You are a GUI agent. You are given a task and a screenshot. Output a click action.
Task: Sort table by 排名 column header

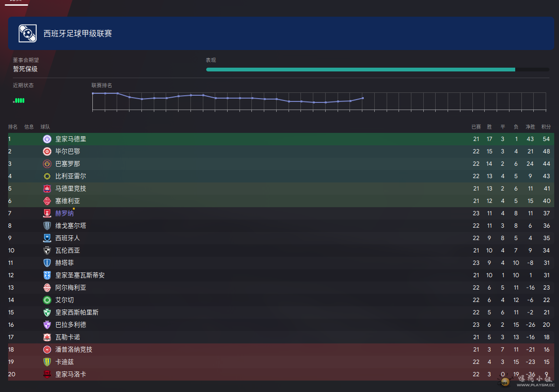pyautogui.click(x=13, y=127)
